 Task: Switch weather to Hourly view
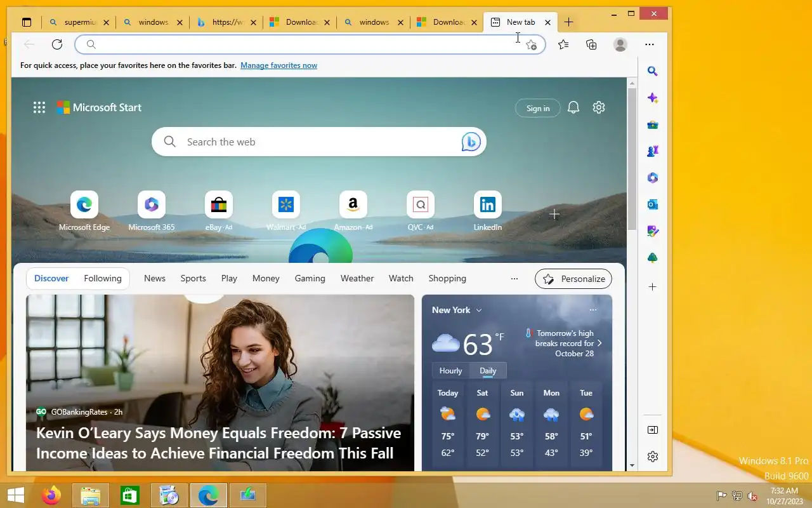pyautogui.click(x=451, y=371)
